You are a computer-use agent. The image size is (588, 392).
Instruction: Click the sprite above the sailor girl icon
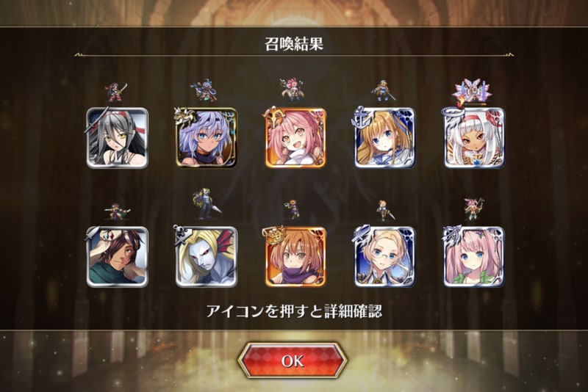pyautogui.click(x=384, y=90)
